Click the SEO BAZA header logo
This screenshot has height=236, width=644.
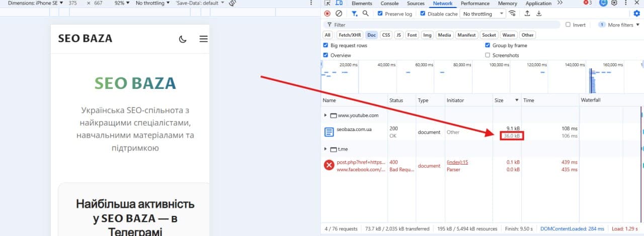[85, 39]
